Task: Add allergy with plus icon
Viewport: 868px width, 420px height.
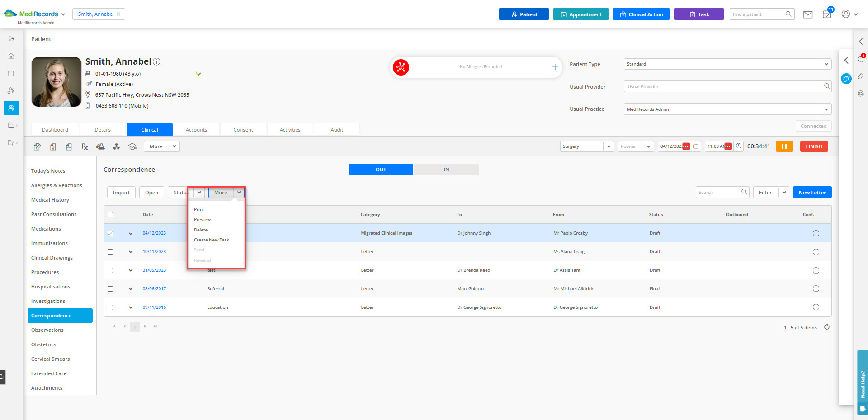Action: 555,67
